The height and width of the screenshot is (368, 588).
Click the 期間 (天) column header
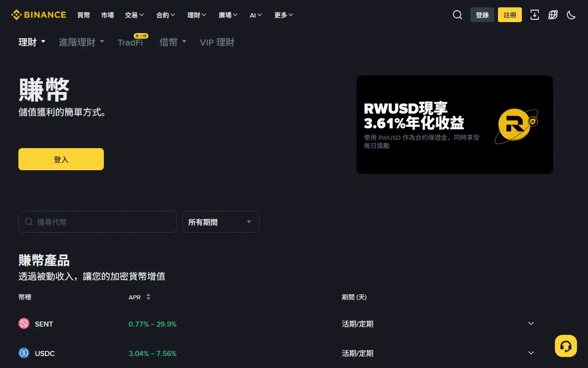[x=354, y=297]
